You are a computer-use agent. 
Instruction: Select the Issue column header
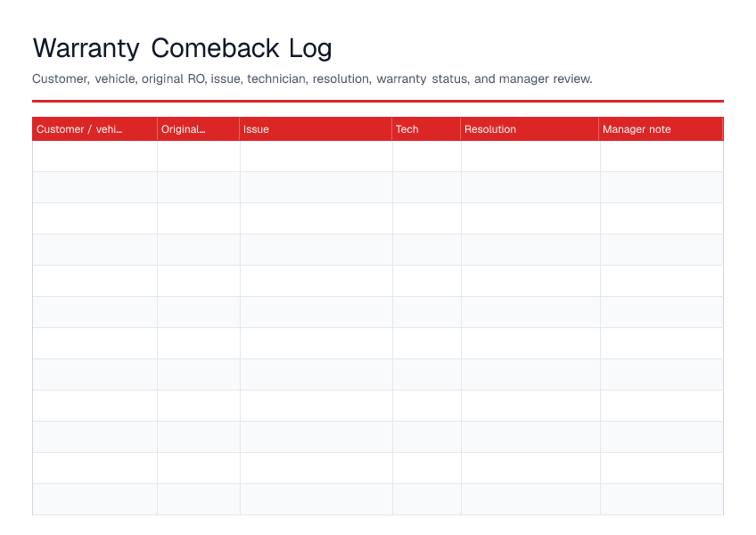point(316,128)
